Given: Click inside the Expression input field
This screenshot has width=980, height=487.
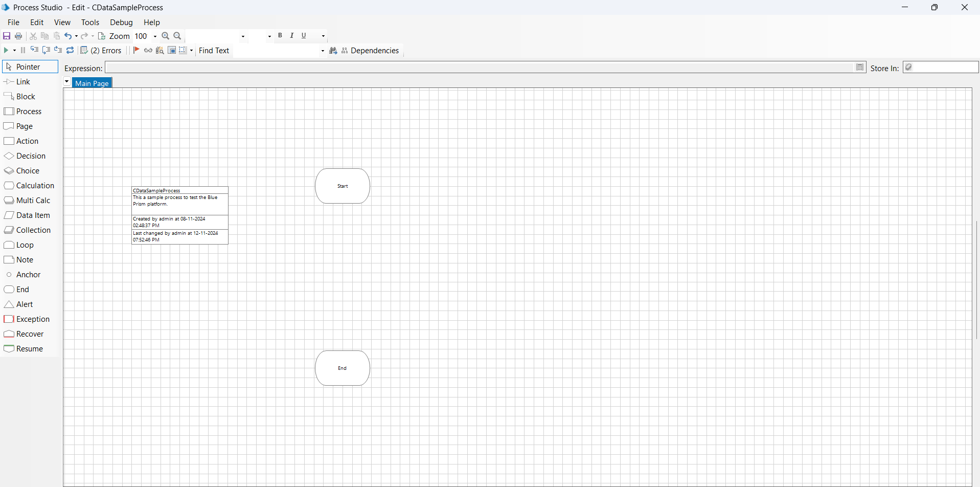Looking at the screenshot, I should (x=478, y=68).
